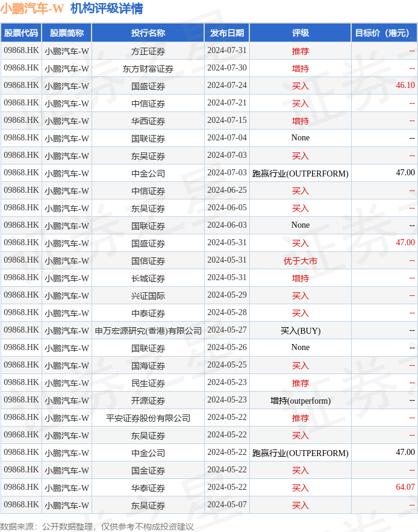Click 兴证国际 broker name

148,295
